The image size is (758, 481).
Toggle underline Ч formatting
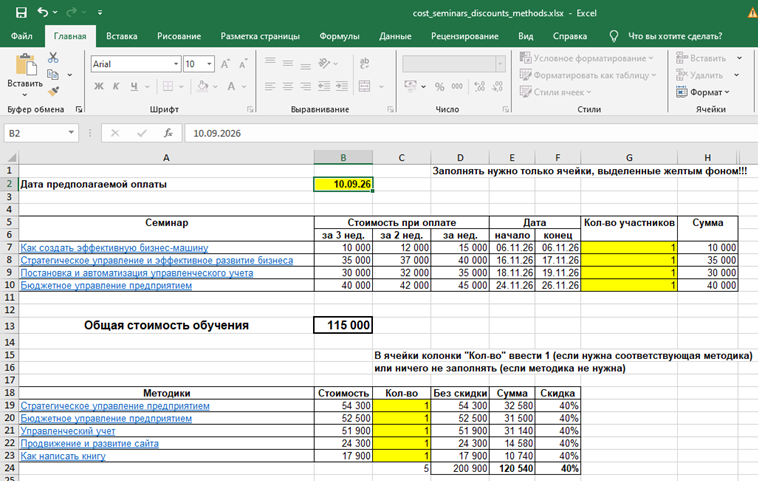coord(134,87)
